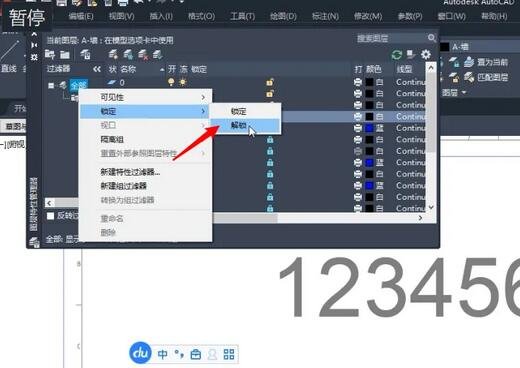Image resolution: width=520 pixels, height=368 pixels.
Task: Toggle the lock icon on layer 0
Action: 270,82
